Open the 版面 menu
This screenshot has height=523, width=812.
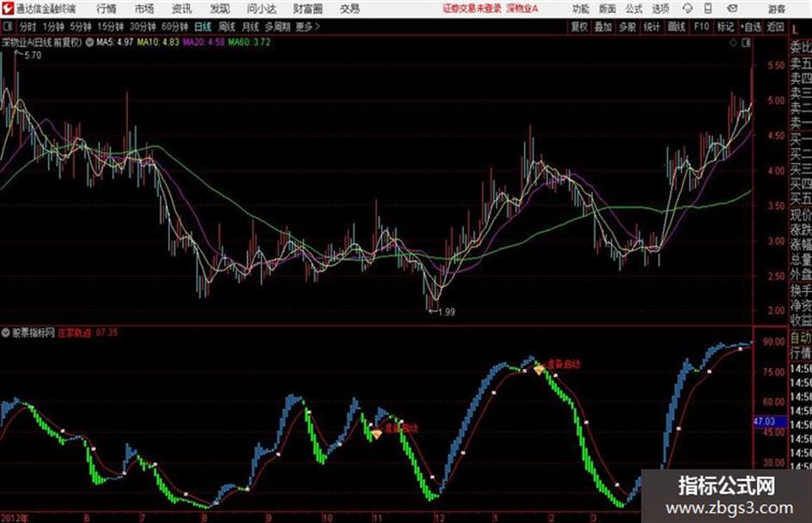(x=607, y=9)
